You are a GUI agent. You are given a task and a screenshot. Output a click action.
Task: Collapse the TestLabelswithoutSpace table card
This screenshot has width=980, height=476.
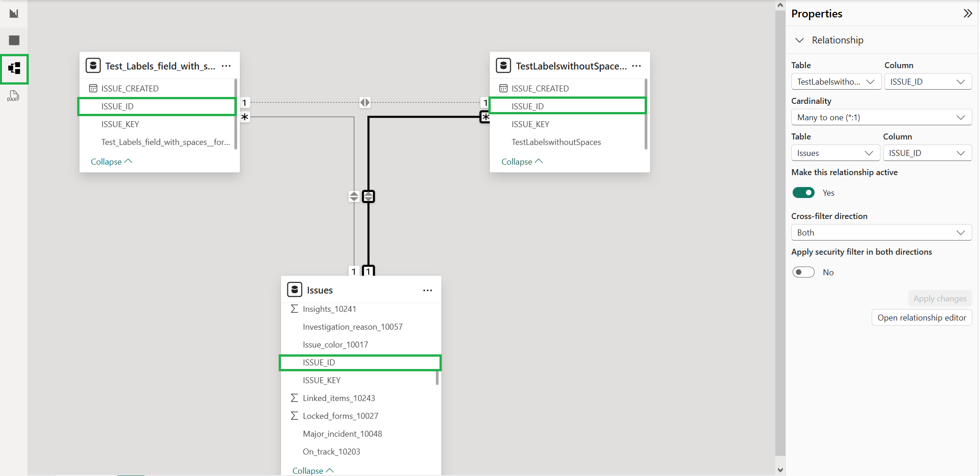pos(522,161)
